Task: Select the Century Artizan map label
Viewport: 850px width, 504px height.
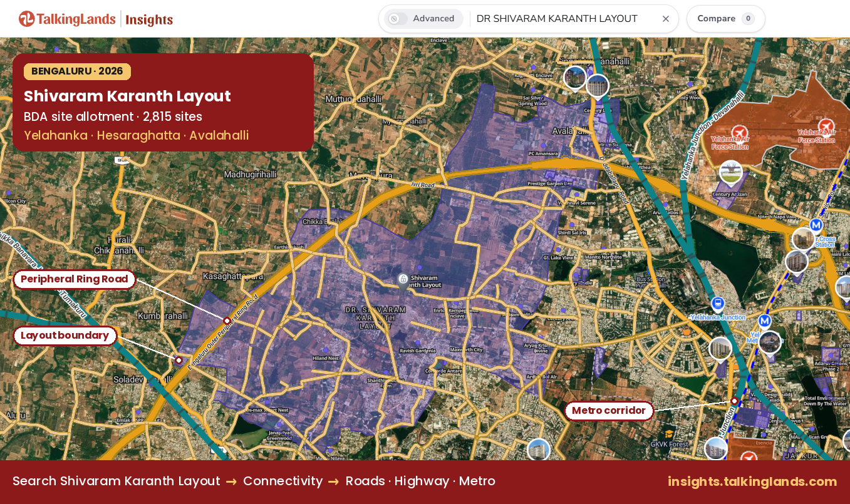Action: (x=730, y=194)
